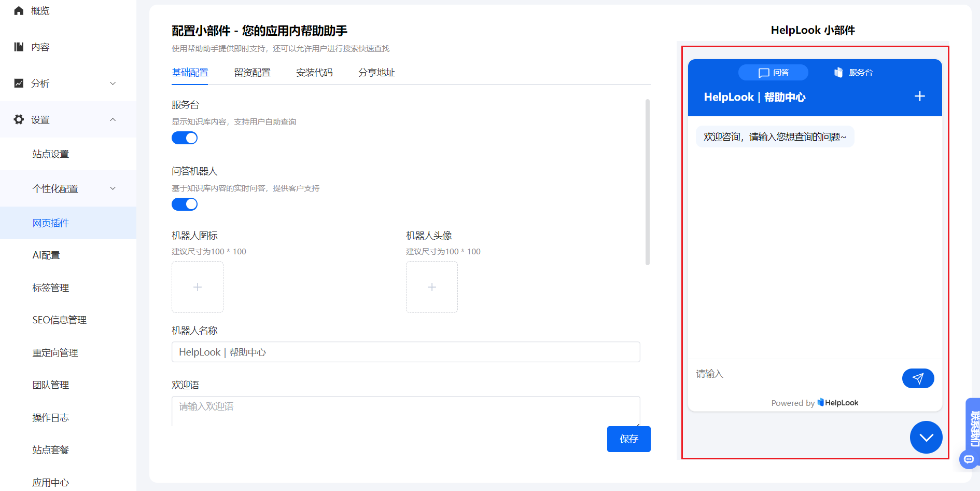Viewport: 980px width, 491px height.
Task: Switch to the 留资配置 tab
Action: point(252,73)
